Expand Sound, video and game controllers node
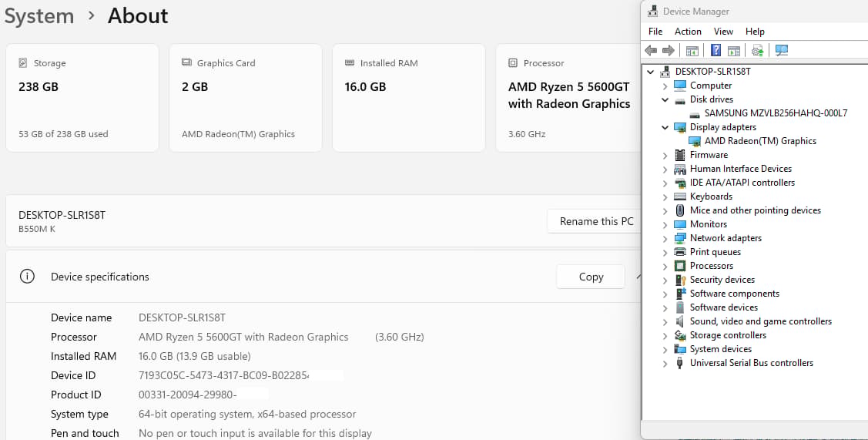Image resolution: width=868 pixels, height=440 pixels. pos(665,322)
